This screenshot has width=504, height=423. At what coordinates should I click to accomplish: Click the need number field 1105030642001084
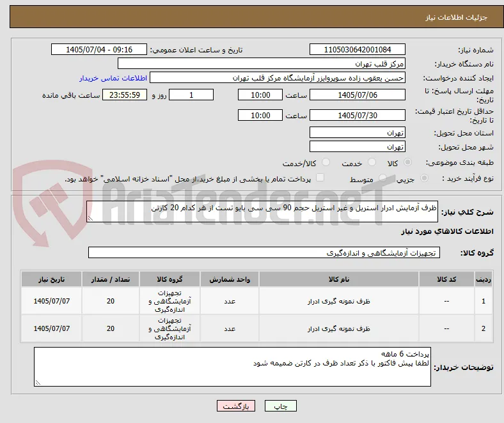coord(357,49)
